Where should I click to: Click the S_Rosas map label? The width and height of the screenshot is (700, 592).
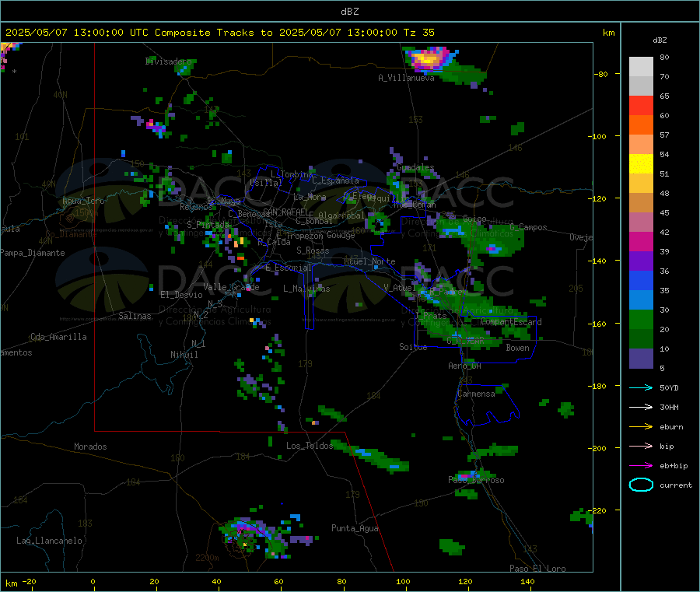click(x=313, y=250)
